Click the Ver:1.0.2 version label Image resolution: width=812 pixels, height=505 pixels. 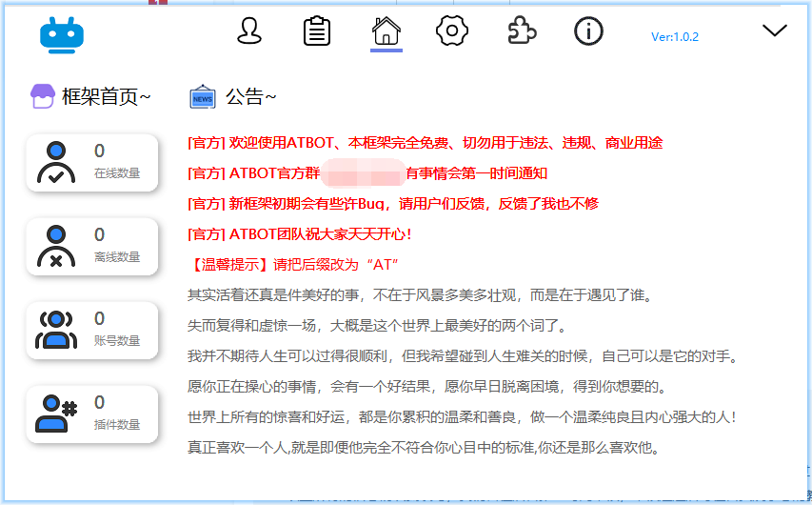coord(675,37)
